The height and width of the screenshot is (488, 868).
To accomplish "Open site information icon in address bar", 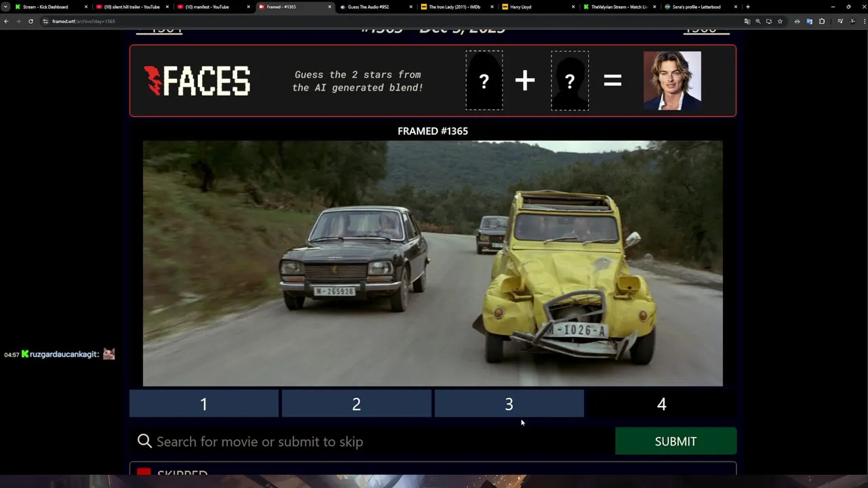I will tap(45, 21).
